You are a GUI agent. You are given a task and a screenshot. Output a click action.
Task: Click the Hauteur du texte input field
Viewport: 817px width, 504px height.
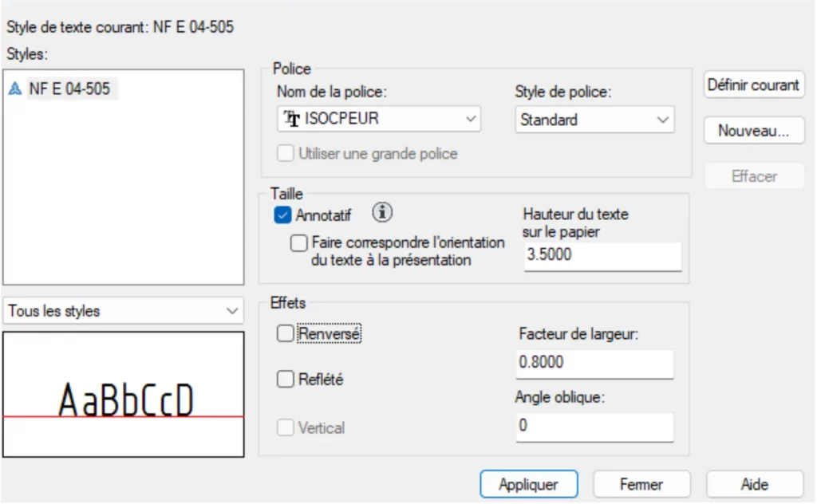602,257
